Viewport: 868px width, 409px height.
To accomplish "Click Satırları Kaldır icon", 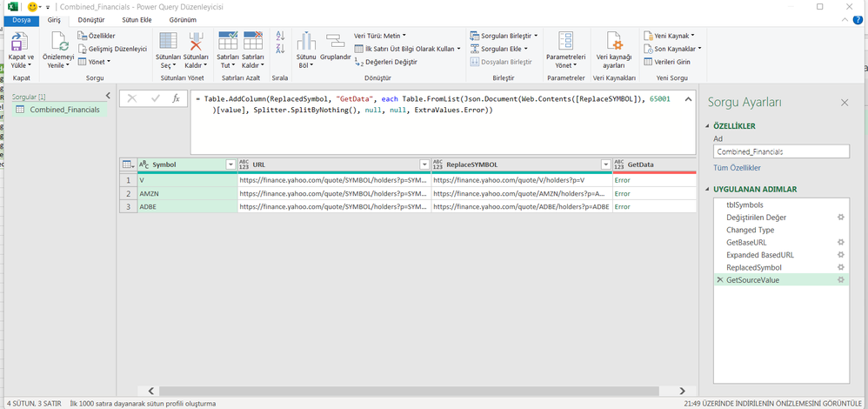I will pos(254,41).
